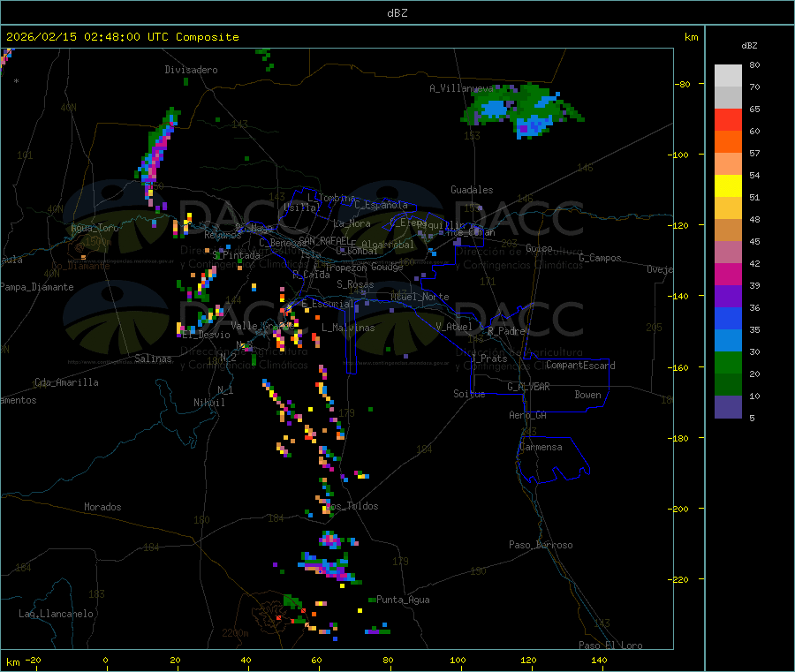Click the Punta_Agua location label

[403, 600]
